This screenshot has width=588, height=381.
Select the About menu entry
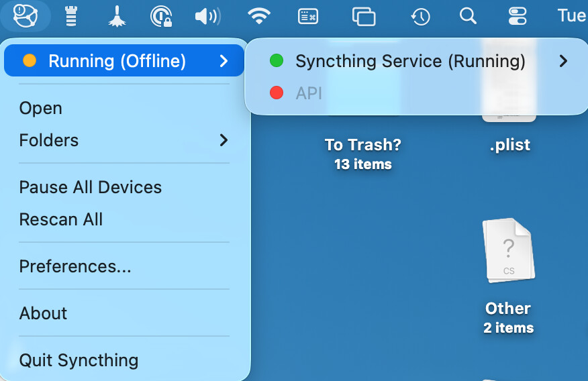(x=43, y=313)
